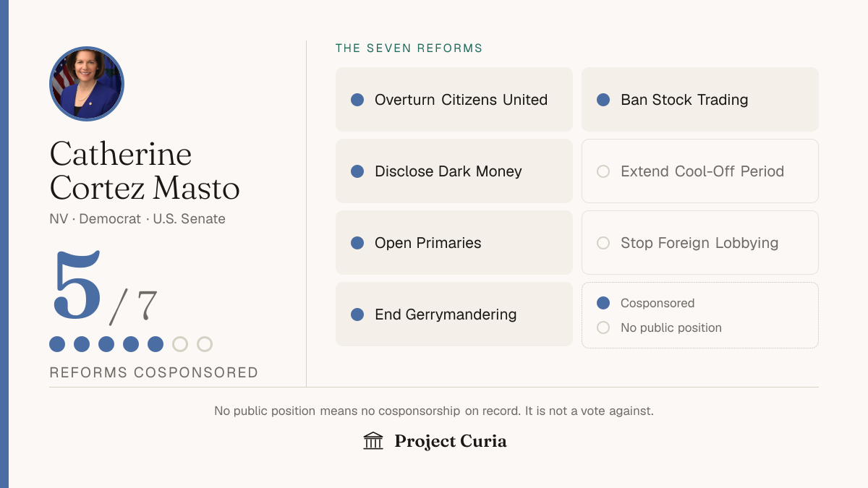The height and width of the screenshot is (488, 868).
Task: Click the blue dot beside Ban Stock Trading
Action: 603,100
